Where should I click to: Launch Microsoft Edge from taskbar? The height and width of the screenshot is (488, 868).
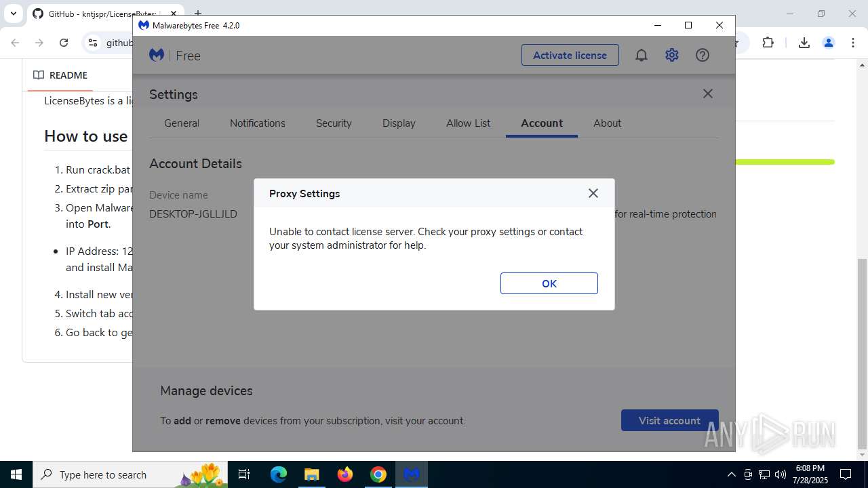279,474
